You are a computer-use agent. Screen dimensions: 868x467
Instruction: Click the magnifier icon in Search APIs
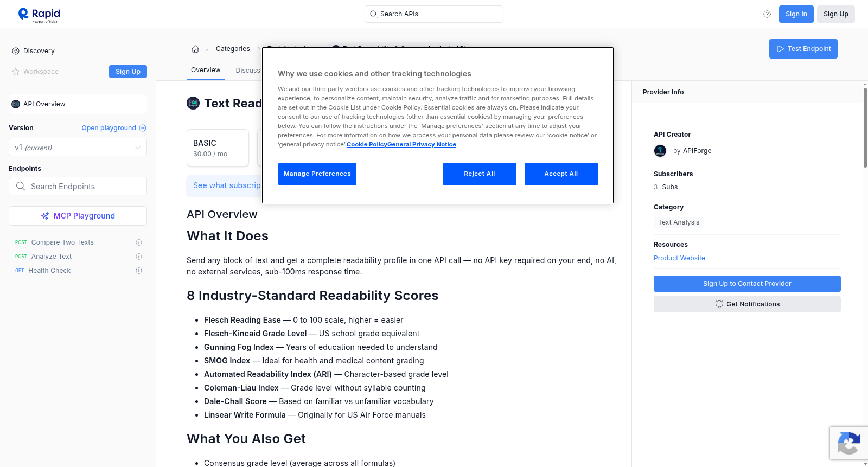(373, 14)
